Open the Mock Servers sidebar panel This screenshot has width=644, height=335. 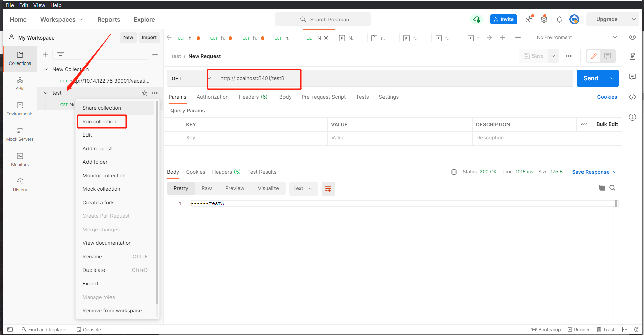point(20,134)
